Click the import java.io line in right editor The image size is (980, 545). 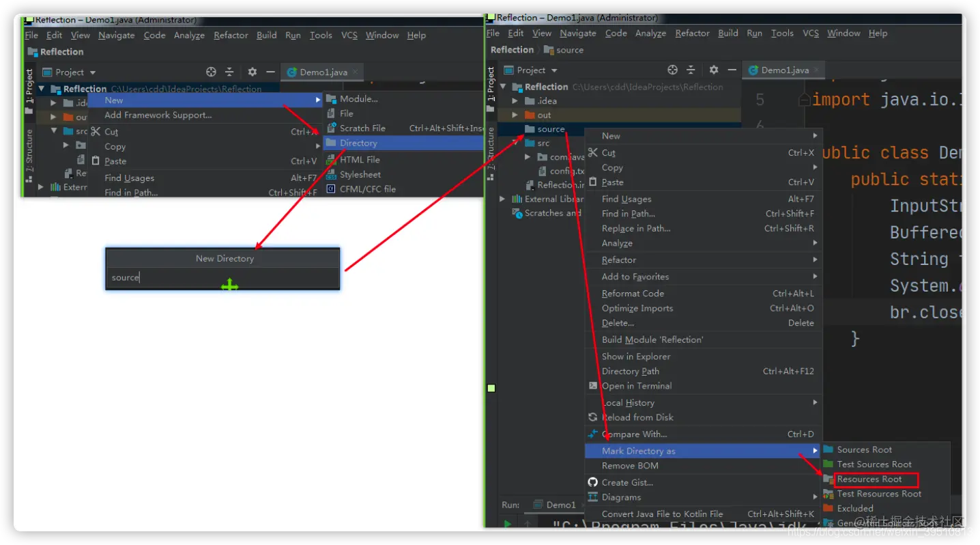click(x=887, y=100)
